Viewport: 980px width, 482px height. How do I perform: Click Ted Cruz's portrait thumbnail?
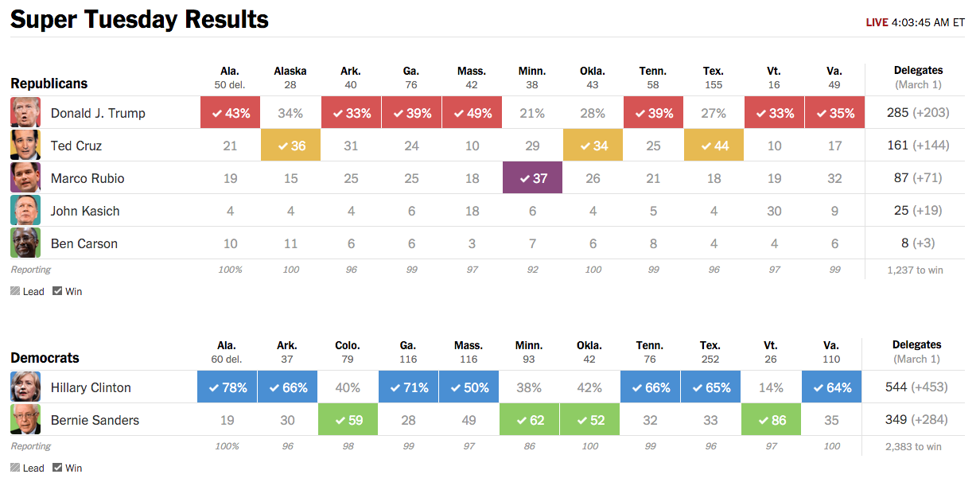click(25, 146)
